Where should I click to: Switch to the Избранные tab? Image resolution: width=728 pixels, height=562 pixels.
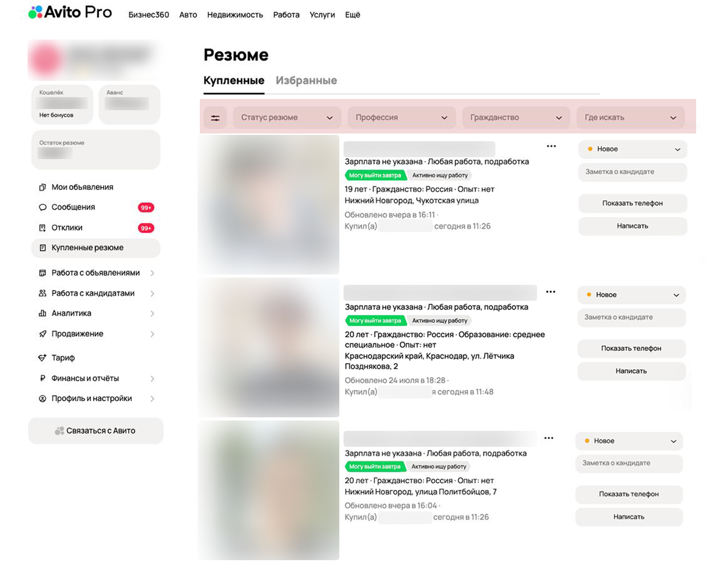tap(306, 80)
